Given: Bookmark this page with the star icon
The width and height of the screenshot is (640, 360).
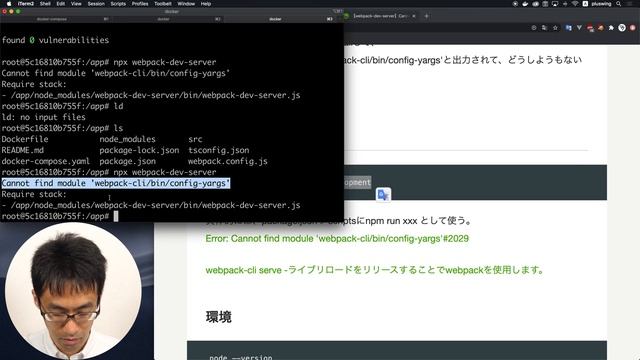Looking at the screenshot, I should 555,28.
